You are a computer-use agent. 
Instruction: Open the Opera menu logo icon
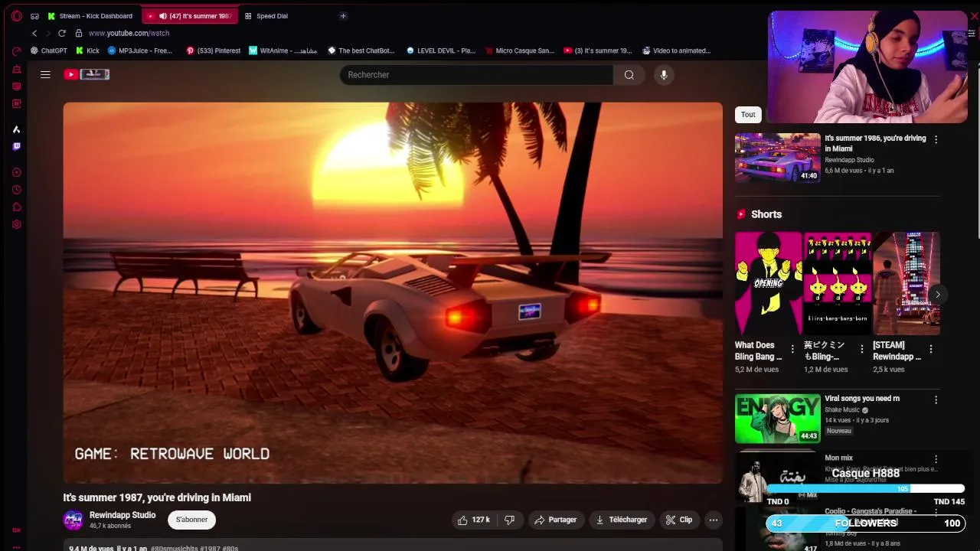click(17, 16)
